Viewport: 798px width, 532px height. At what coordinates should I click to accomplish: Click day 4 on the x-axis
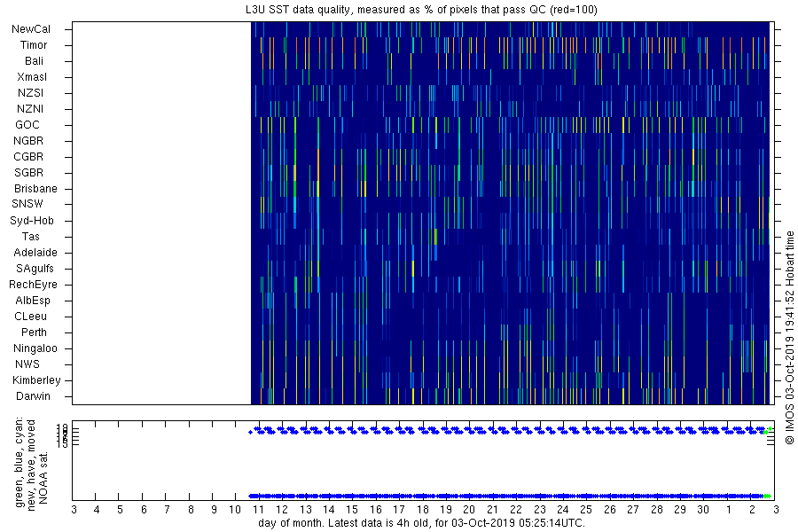coord(97,510)
